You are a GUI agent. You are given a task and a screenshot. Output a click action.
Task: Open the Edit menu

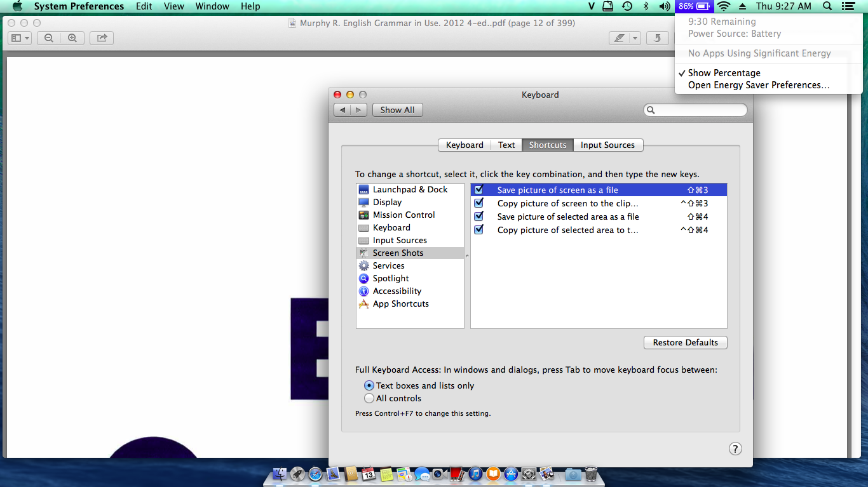click(144, 6)
